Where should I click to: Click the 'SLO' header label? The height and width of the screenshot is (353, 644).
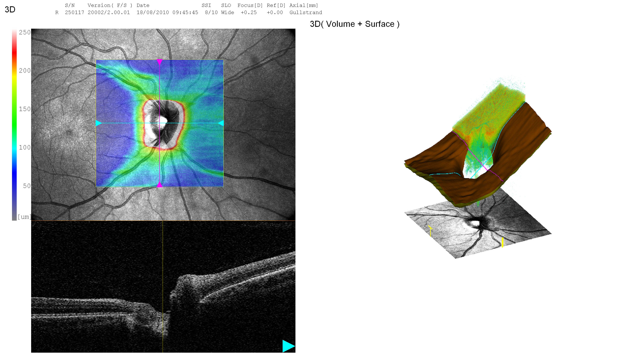pos(226,5)
